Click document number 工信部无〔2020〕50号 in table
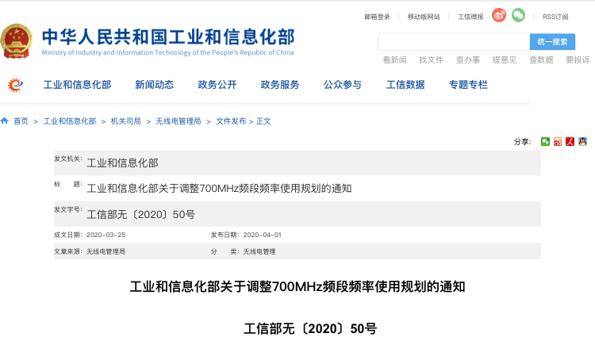595x364 pixels. [x=140, y=215]
